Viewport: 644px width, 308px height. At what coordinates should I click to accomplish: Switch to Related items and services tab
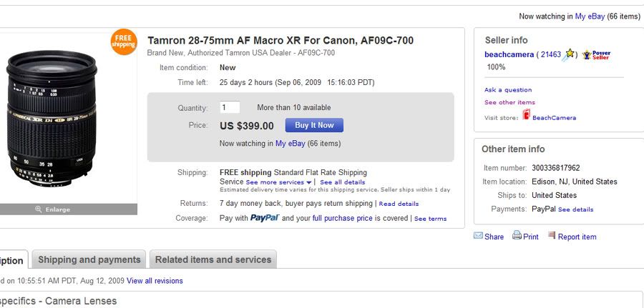click(x=213, y=259)
